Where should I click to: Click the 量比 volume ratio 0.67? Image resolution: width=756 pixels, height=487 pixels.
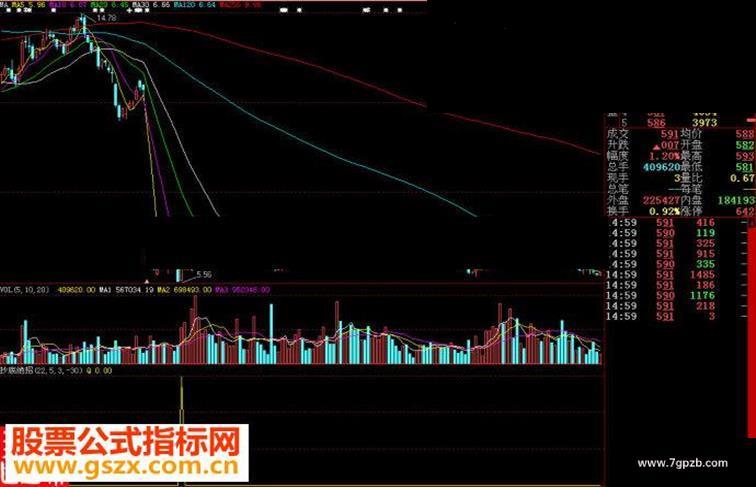pos(742,178)
